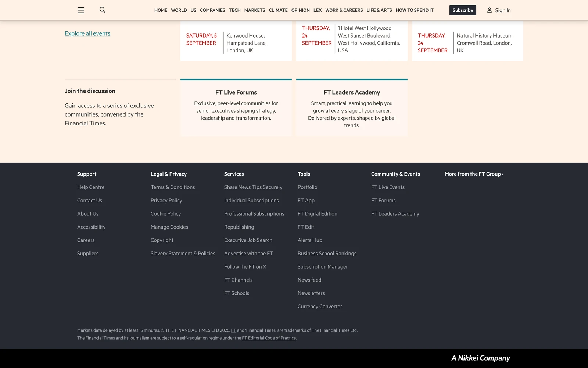The height and width of the screenshot is (368, 588).
Task: Open Help Centre footer link
Action: pos(91,187)
